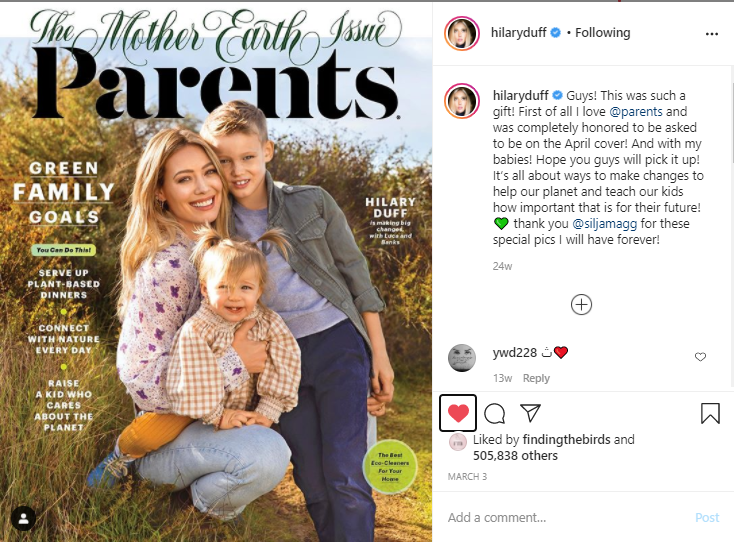Click the Post comment button
Screen dimensions: 734x542
tap(707, 517)
